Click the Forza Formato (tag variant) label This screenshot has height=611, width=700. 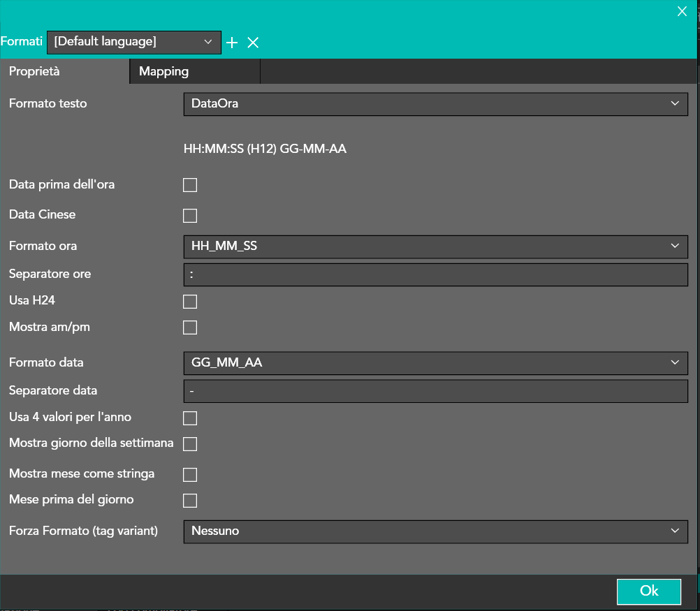click(x=83, y=531)
